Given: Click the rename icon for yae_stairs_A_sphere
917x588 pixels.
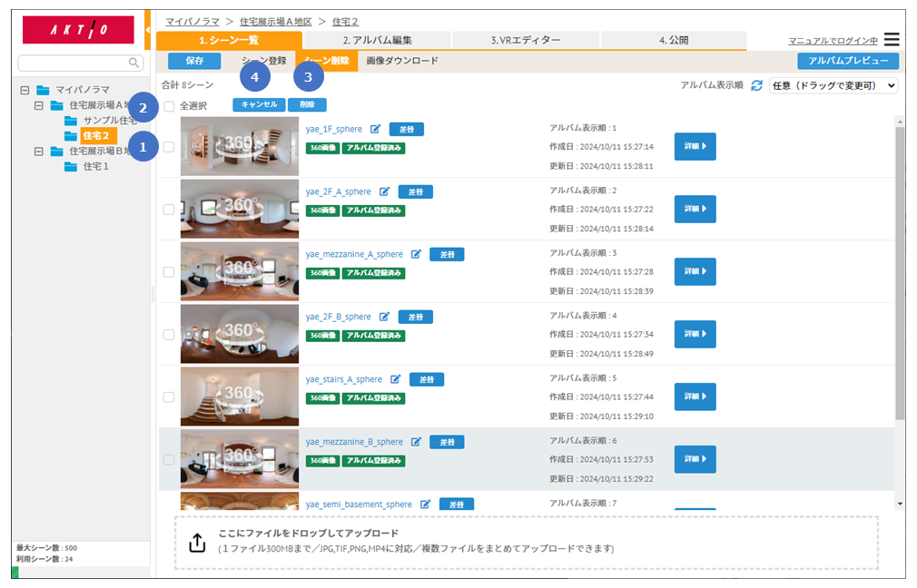Looking at the screenshot, I should (x=395, y=379).
